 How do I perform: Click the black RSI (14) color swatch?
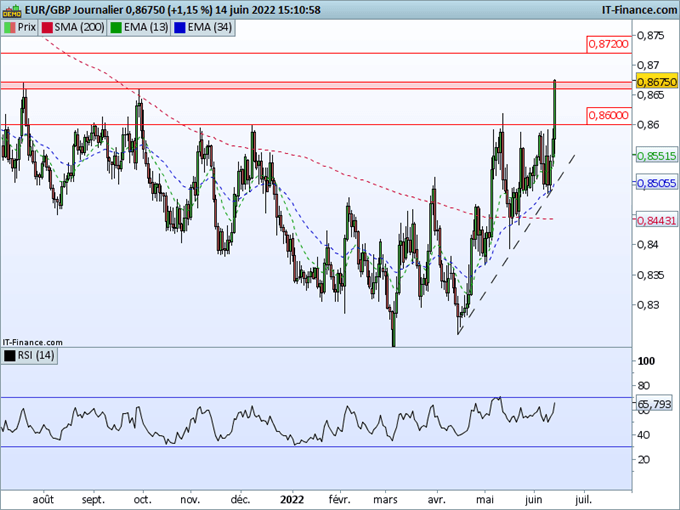point(10,356)
